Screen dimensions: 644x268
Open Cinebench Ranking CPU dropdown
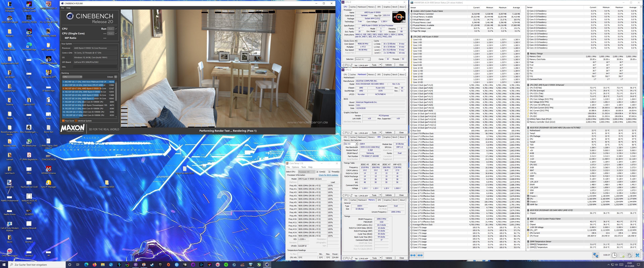tap(72, 77)
